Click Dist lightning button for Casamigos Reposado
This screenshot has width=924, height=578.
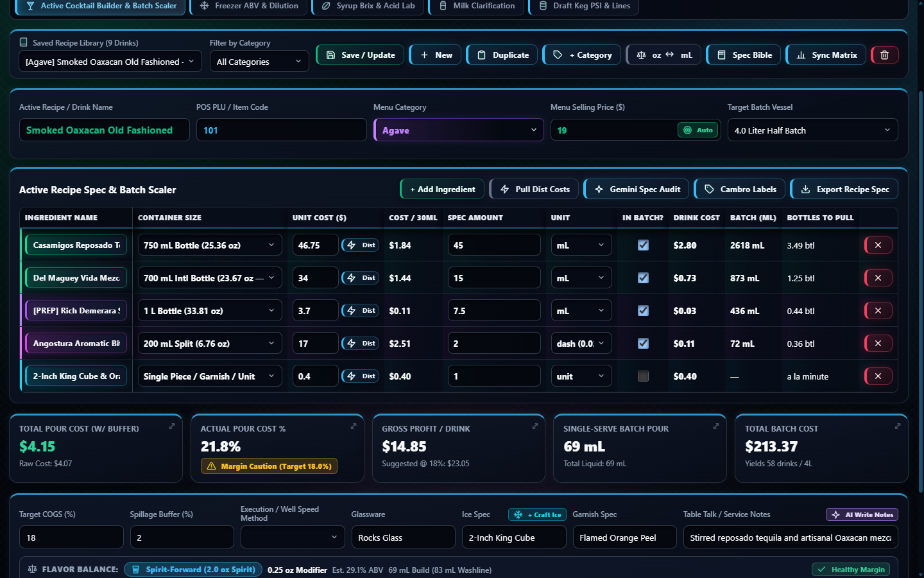pos(361,245)
